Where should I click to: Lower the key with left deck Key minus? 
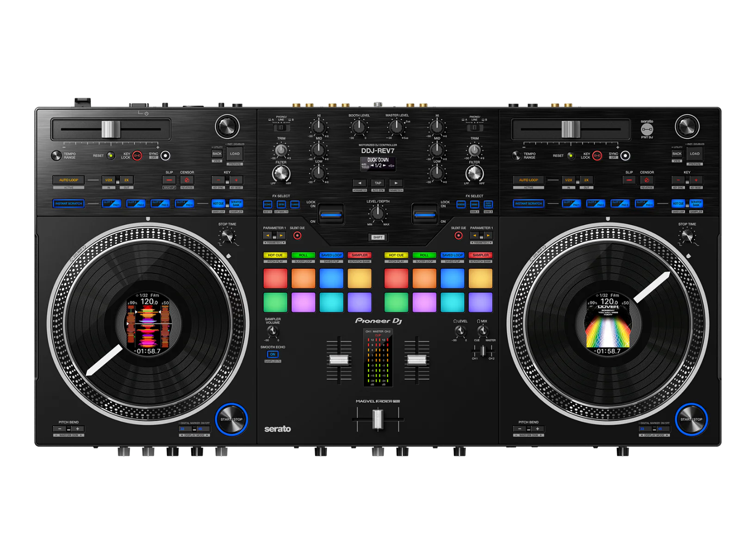pos(218,180)
